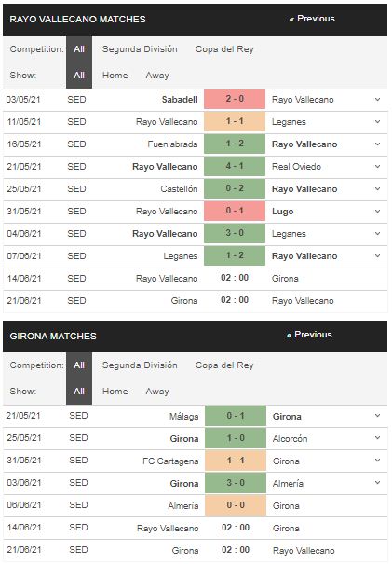Click Previous in Rayo Vallecano matches header
The image size is (392, 564).
pyautogui.click(x=312, y=19)
